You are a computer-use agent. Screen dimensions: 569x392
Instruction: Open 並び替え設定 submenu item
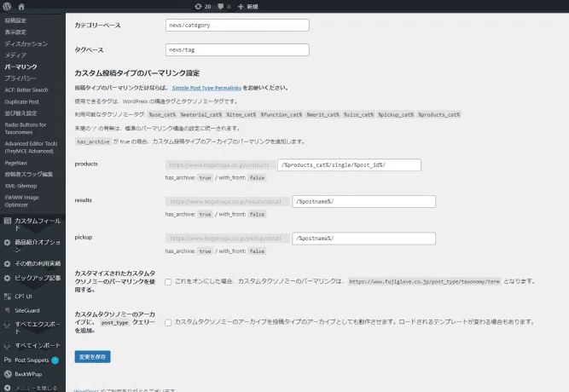(20, 113)
